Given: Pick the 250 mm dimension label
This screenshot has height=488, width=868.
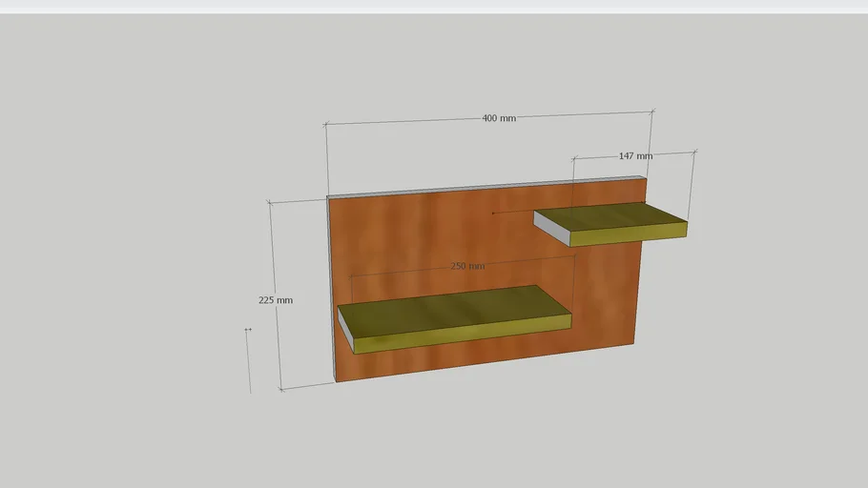Looking at the screenshot, I should [x=467, y=266].
